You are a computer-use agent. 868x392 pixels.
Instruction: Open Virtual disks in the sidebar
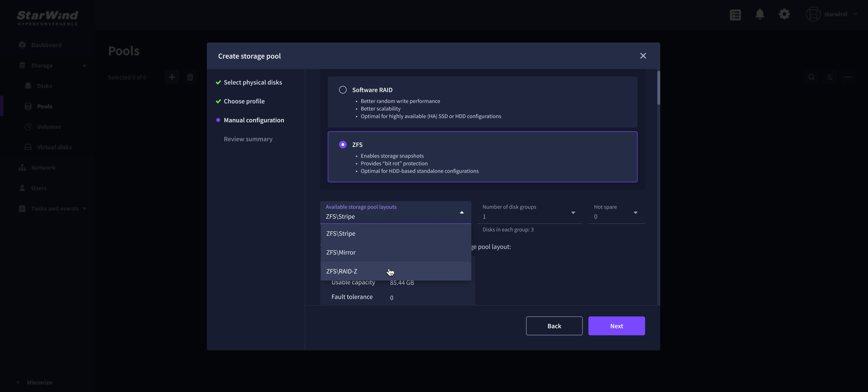[x=54, y=147]
